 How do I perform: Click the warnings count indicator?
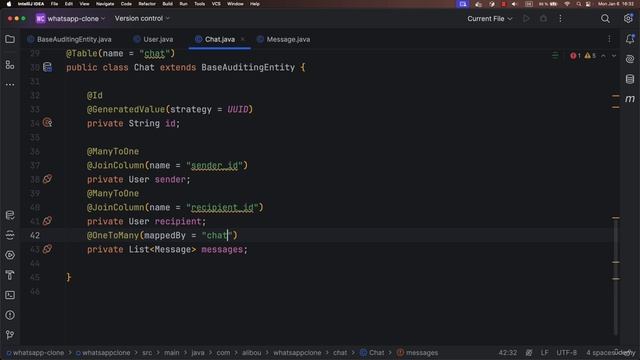(x=590, y=56)
